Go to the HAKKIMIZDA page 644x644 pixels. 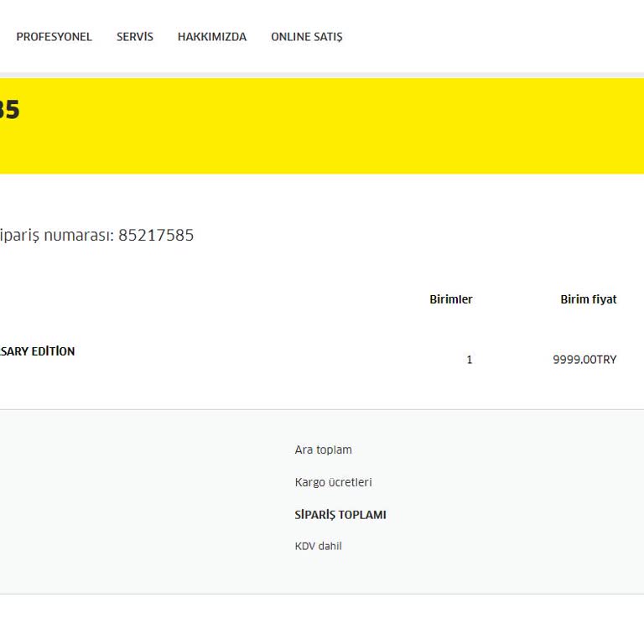coord(212,37)
